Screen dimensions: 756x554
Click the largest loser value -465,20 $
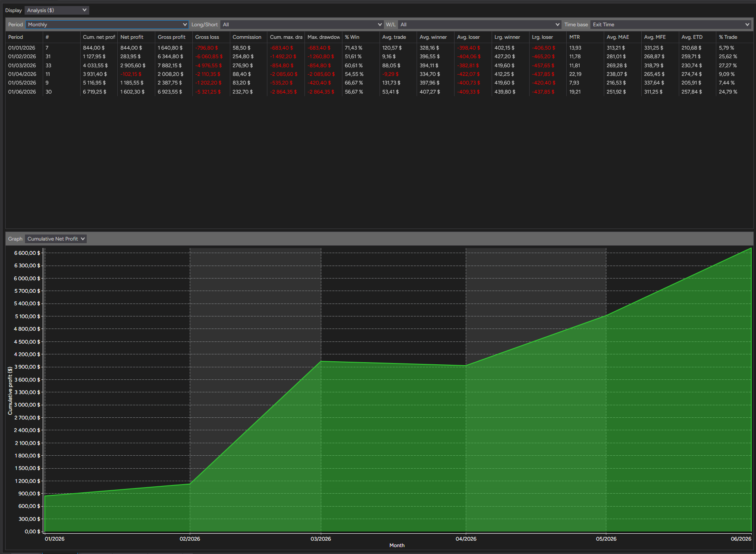543,56
